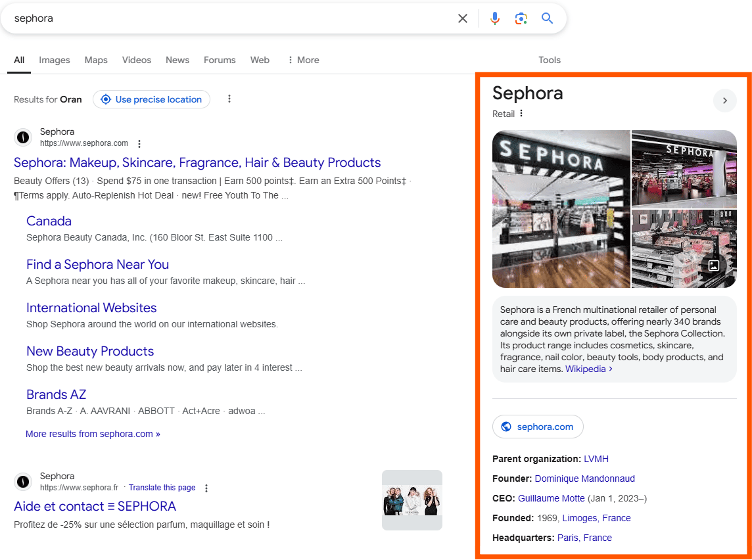The height and width of the screenshot is (560, 752).
Task: Open the top-right Sephora store photo
Action: pos(684,169)
